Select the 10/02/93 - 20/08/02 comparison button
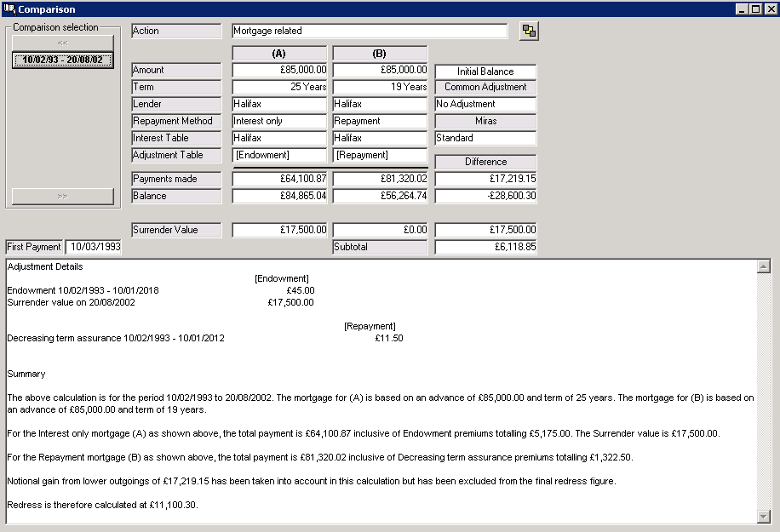 click(63, 60)
